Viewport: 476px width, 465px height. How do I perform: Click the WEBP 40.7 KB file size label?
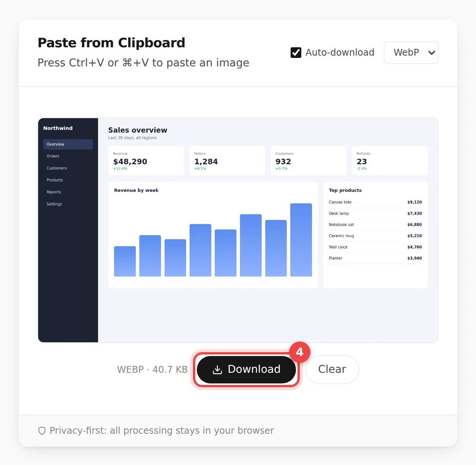[152, 370]
